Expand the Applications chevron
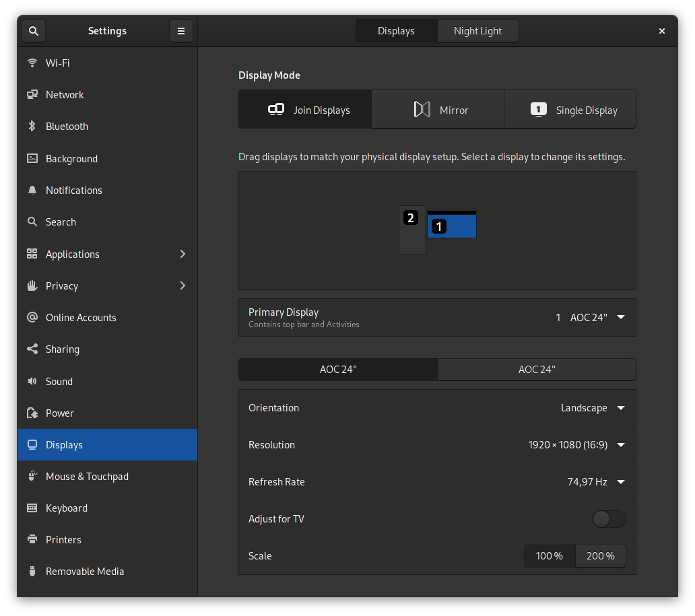This screenshot has height=616, width=695. 183,254
